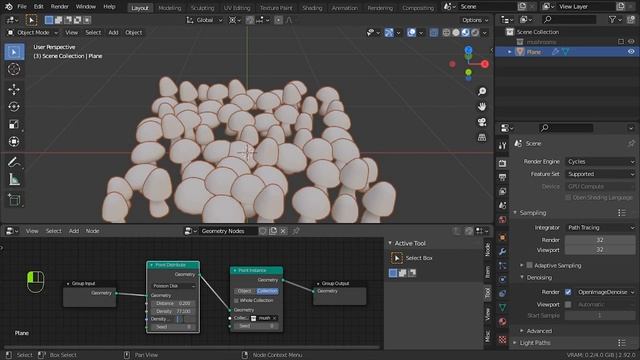Activate the Transform tool
The height and width of the screenshot is (360, 640).
click(x=14, y=142)
